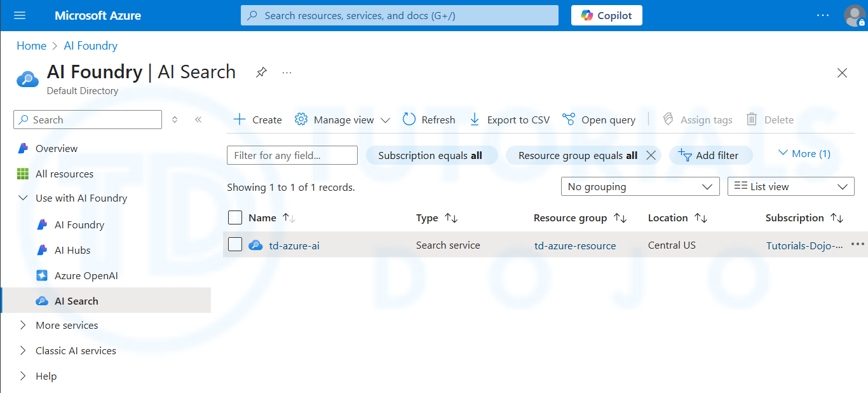This screenshot has height=393, width=868.
Task: Select the td-azure-ai row checkbox
Action: 235,244
